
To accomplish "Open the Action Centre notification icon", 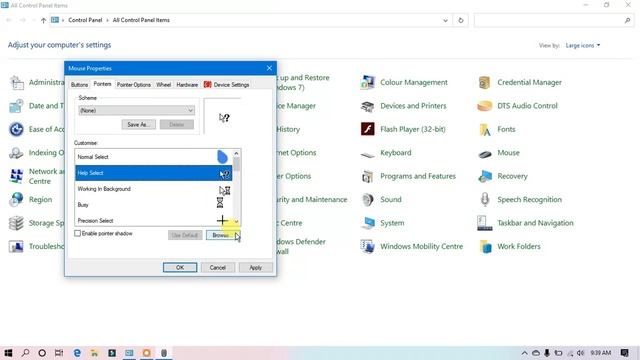I will coord(624,353).
